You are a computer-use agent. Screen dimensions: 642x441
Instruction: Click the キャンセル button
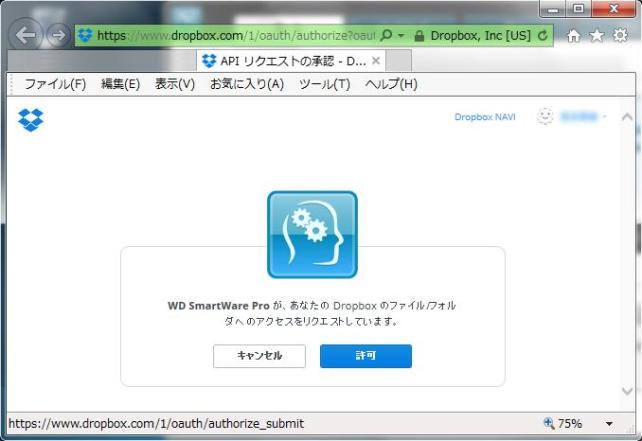pyautogui.click(x=259, y=356)
